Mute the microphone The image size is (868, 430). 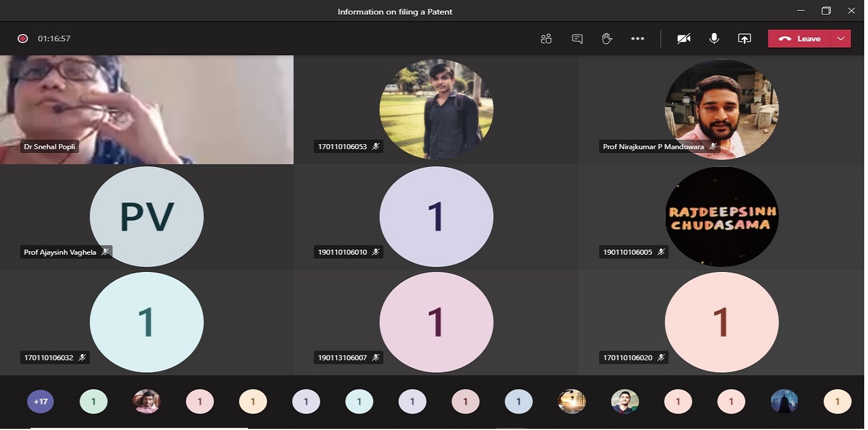tap(714, 39)
